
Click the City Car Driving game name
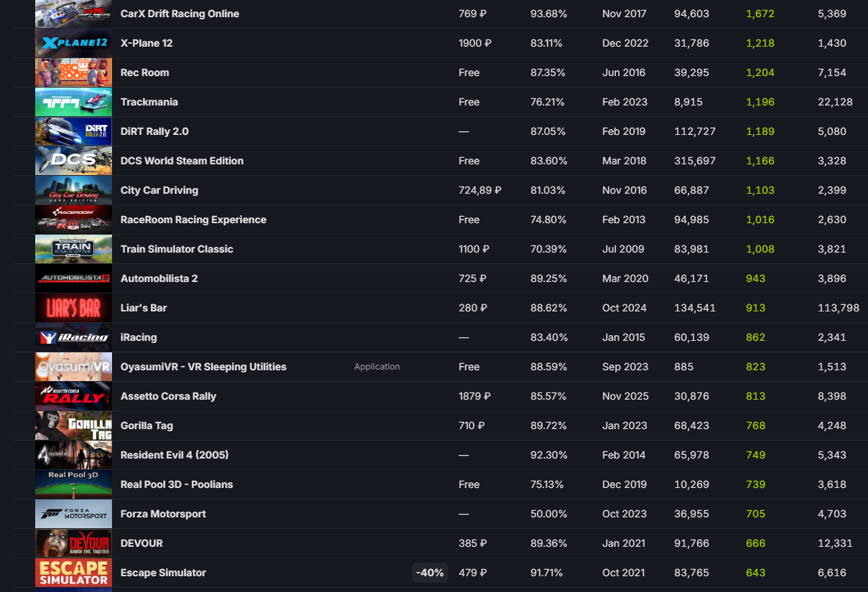pyautogui.click(x=159, y=190)
